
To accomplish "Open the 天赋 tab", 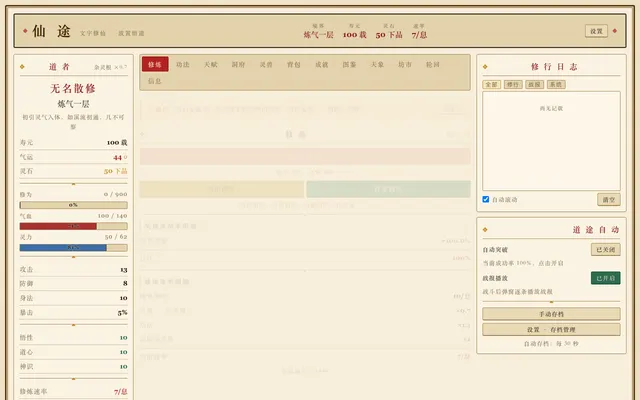I will [211, 64].
